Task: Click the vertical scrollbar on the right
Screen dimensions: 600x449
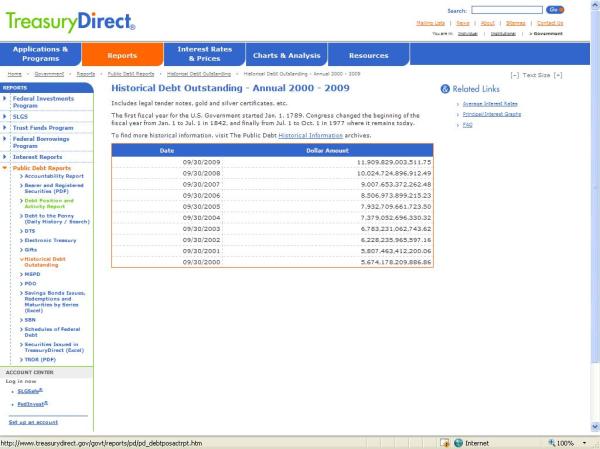Action: pos(594,200)
